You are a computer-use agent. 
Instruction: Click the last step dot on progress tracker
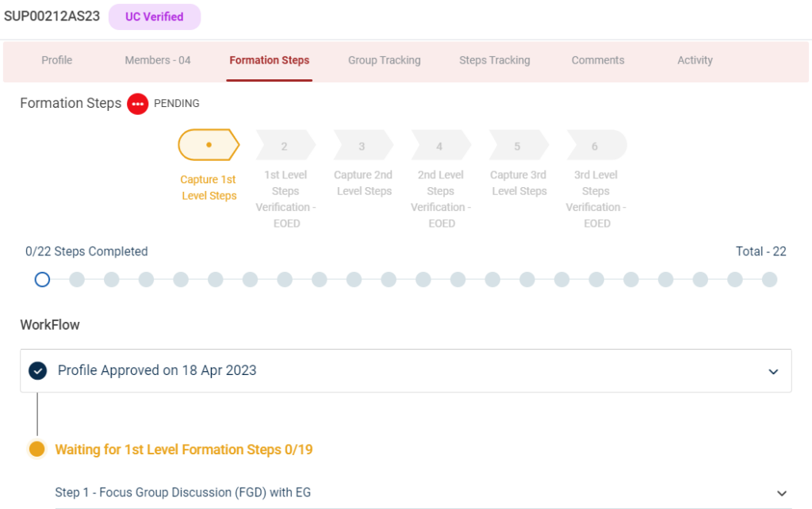[769, 279]
